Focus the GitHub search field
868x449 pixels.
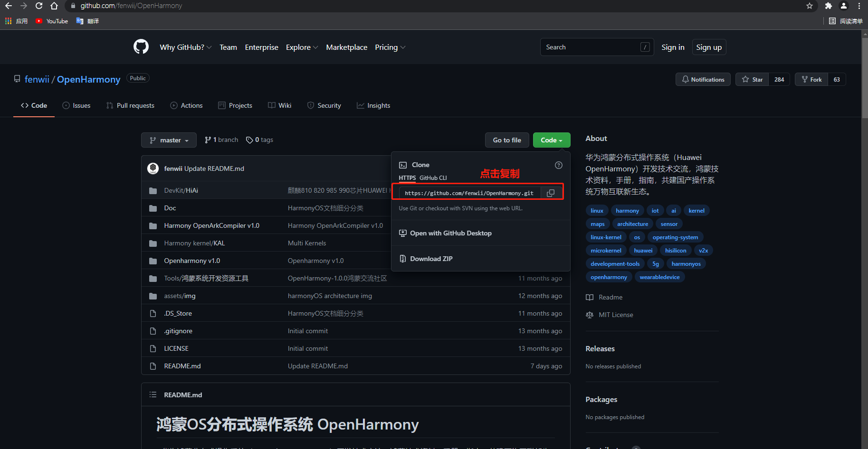pyautogui.click(x=597, y=47)
